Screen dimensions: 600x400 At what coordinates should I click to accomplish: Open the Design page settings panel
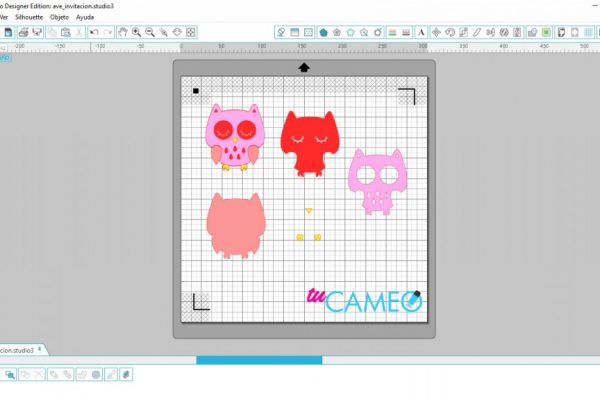(281, 33)
